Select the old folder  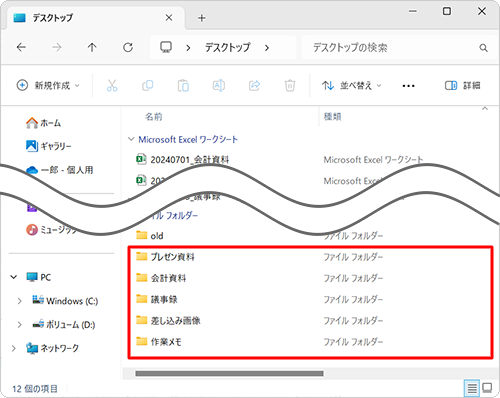tap(150, 236)
